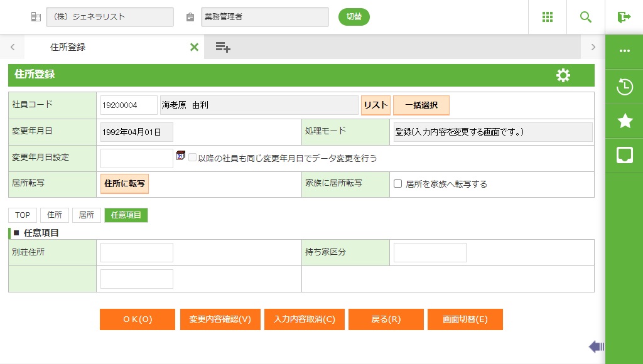Open the history clock icon
The width and height of the screenshot is (643, 364).
click(625, 87)
